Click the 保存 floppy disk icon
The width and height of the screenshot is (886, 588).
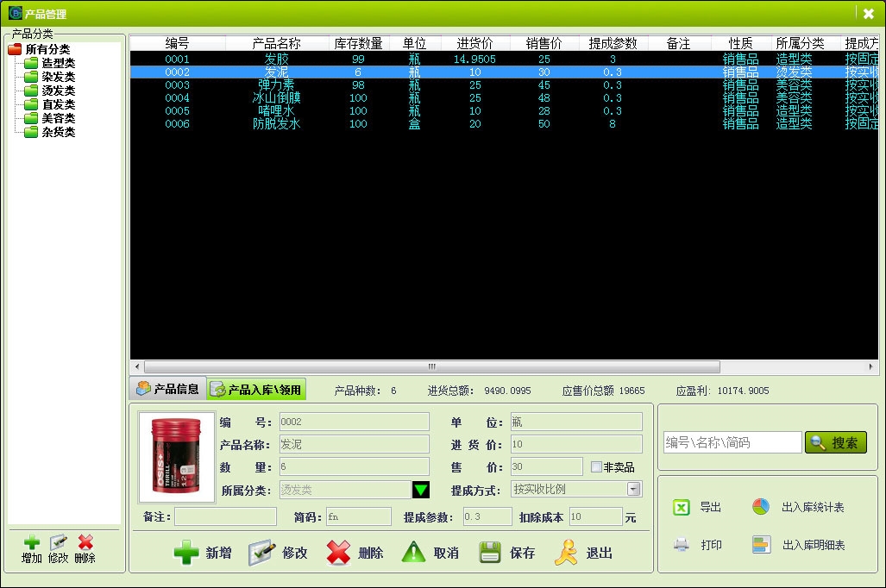[x=490, y=553]
